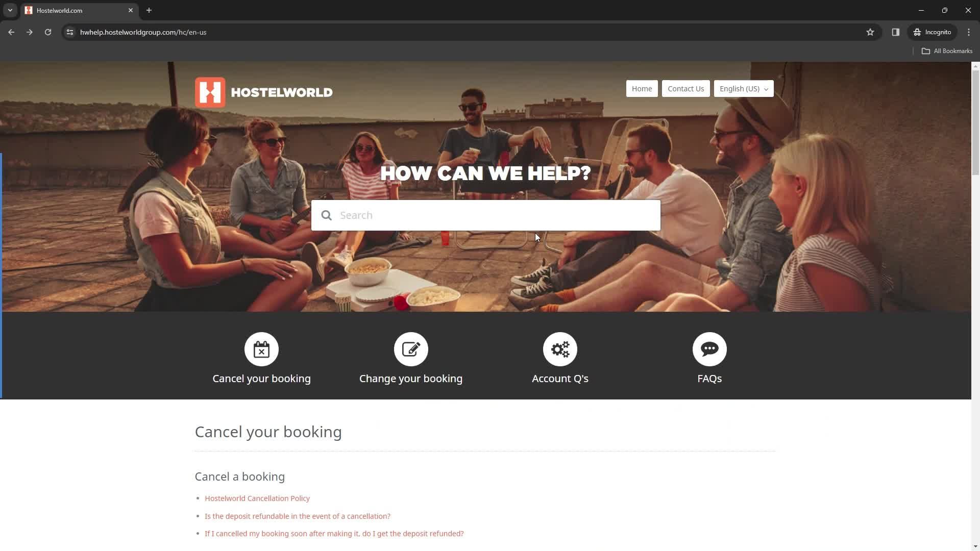The height and width of the screenshot is (551, 980).
Task: Click the browser back navigation button
Action: point(11,32)
